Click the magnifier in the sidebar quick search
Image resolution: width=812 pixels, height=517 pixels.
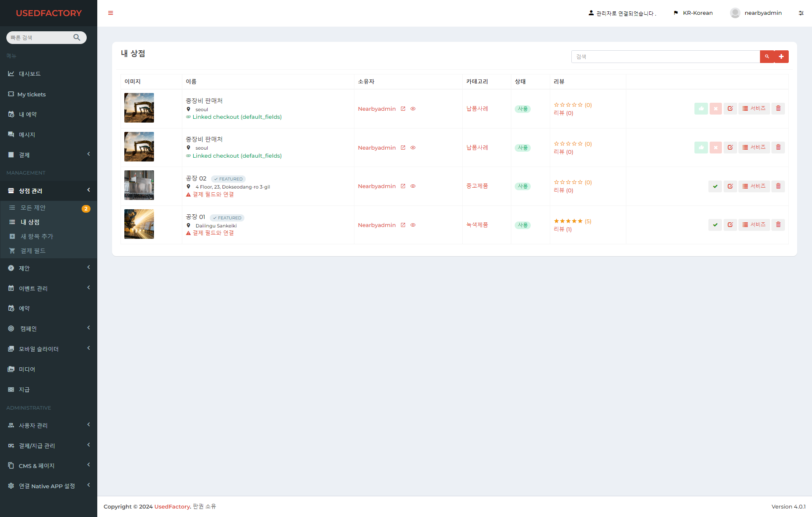click(x=77, y=38)
